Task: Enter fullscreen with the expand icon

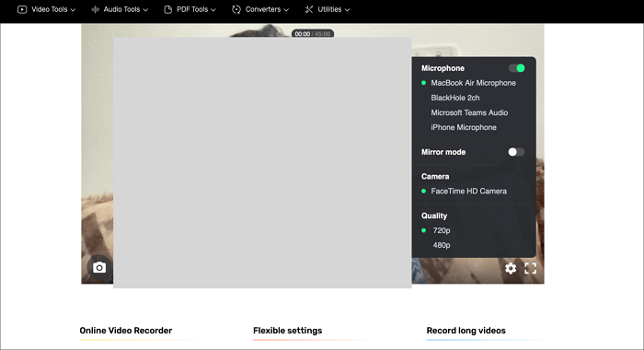Action: pyautogui.click(x=530, y=269)
